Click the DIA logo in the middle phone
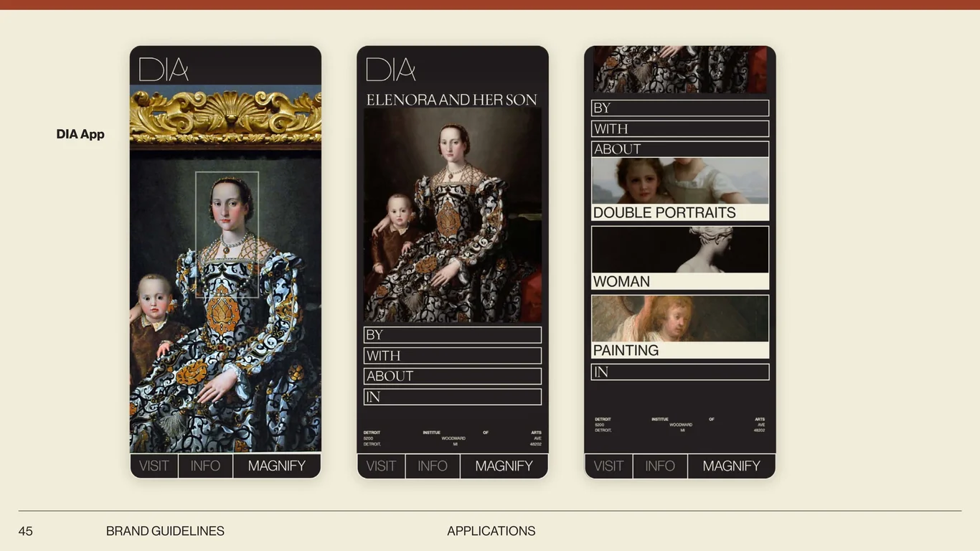 click(391, 70)
